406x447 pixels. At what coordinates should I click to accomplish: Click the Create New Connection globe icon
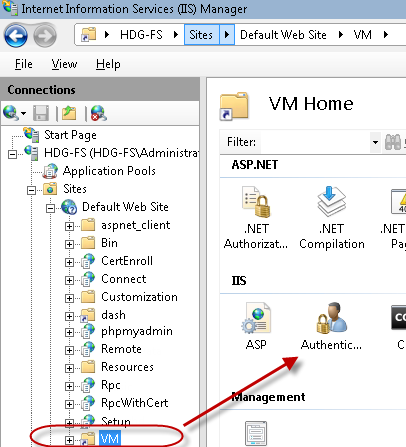[11, 113]
